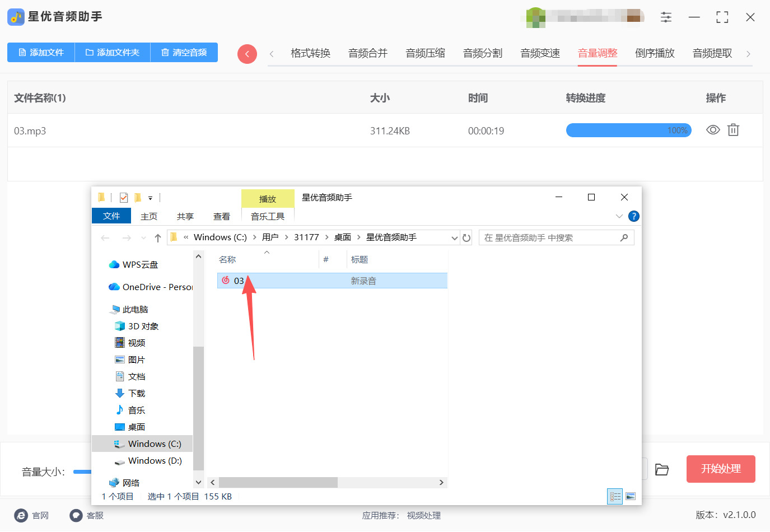Select the 03 recording file row
This screenshot has width=770, height=532.
coord(280,281)
